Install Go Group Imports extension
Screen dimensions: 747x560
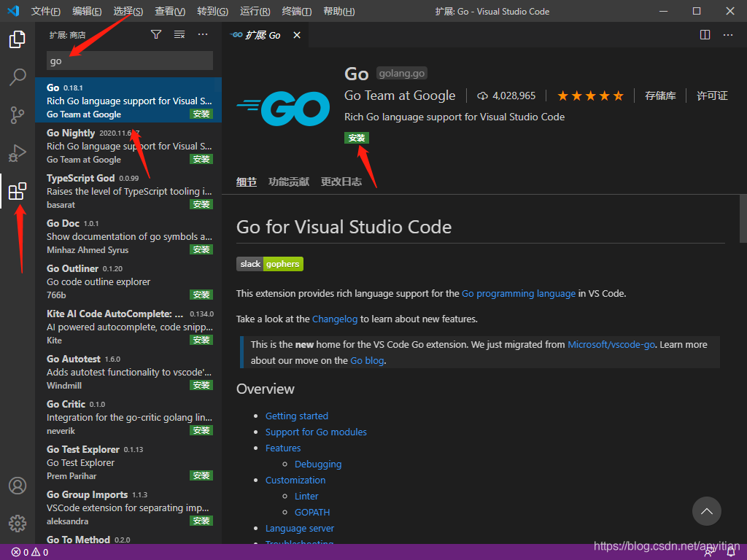click(x=201, y=521)
